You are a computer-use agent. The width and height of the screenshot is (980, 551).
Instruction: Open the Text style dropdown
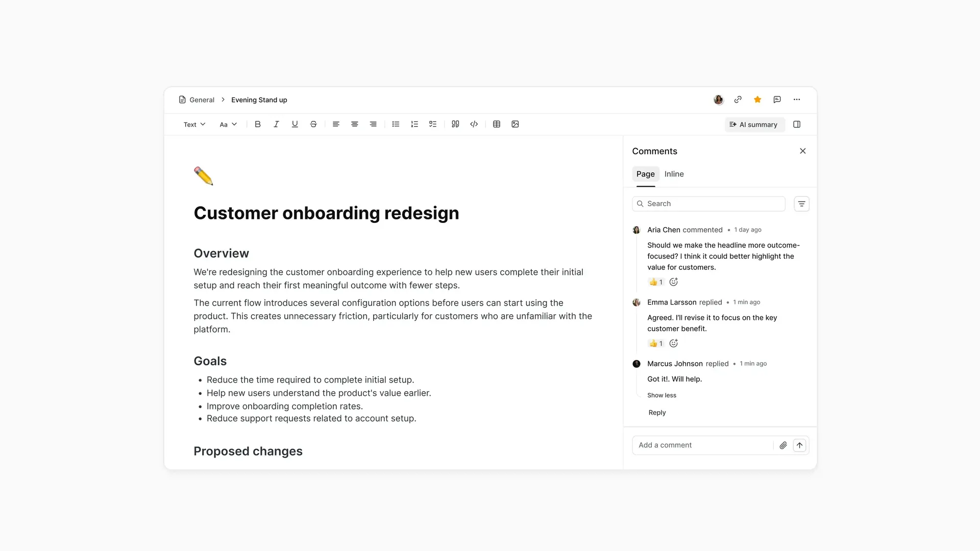(x=194, y=124)
